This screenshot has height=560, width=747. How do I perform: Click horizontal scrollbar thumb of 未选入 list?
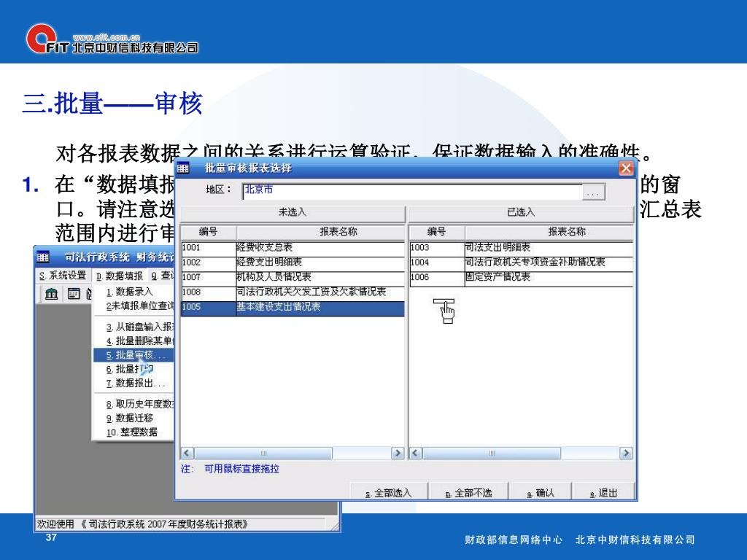(x=263, y=454)
